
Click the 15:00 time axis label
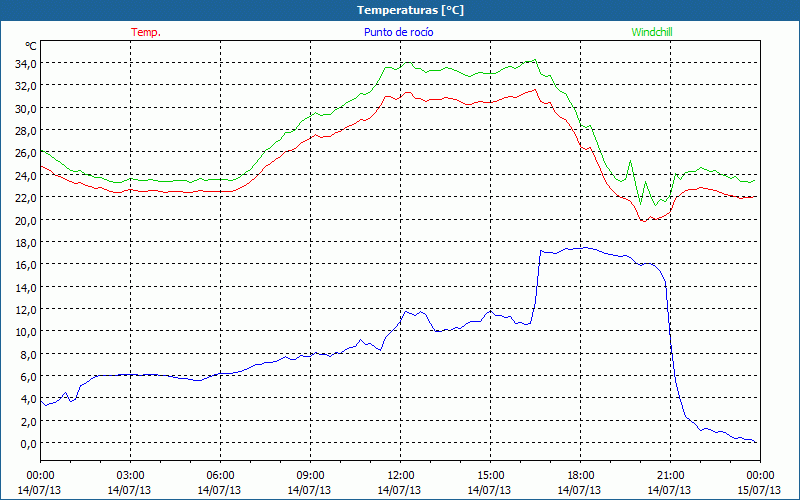coord(490,476)
